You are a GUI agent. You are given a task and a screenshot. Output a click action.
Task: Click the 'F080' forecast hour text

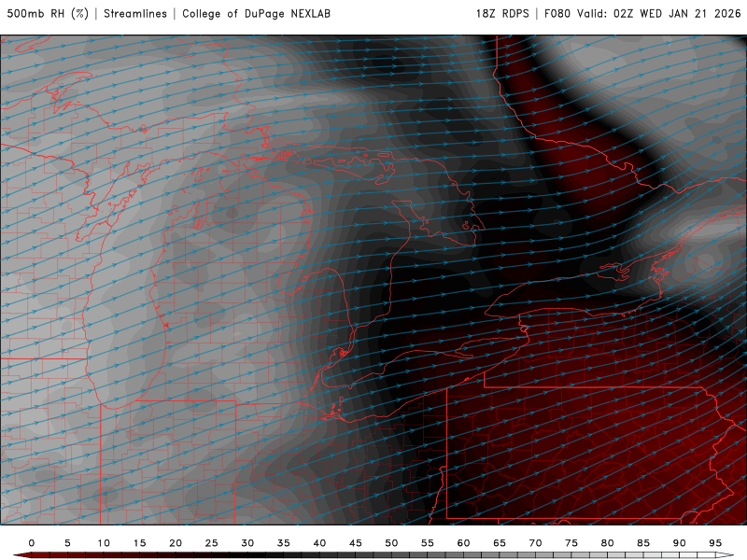tap(557, 14)
